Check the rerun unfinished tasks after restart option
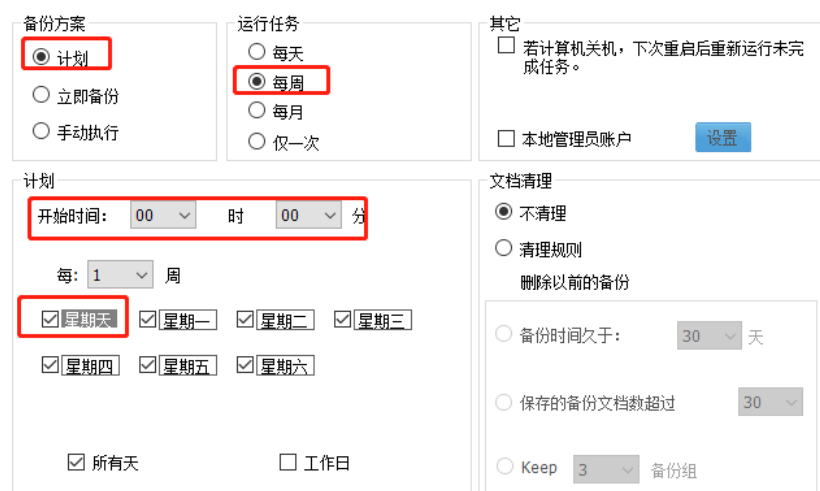 506,47
